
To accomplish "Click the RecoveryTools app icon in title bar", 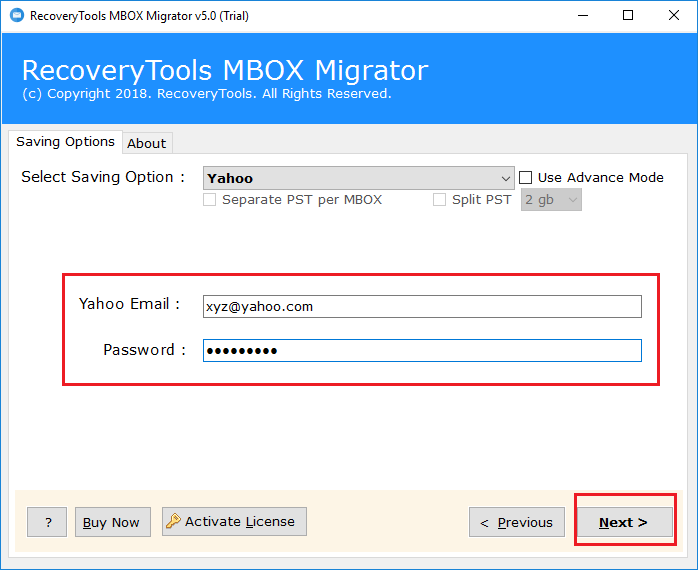I will pyautogui.click(x=17, y=16).
